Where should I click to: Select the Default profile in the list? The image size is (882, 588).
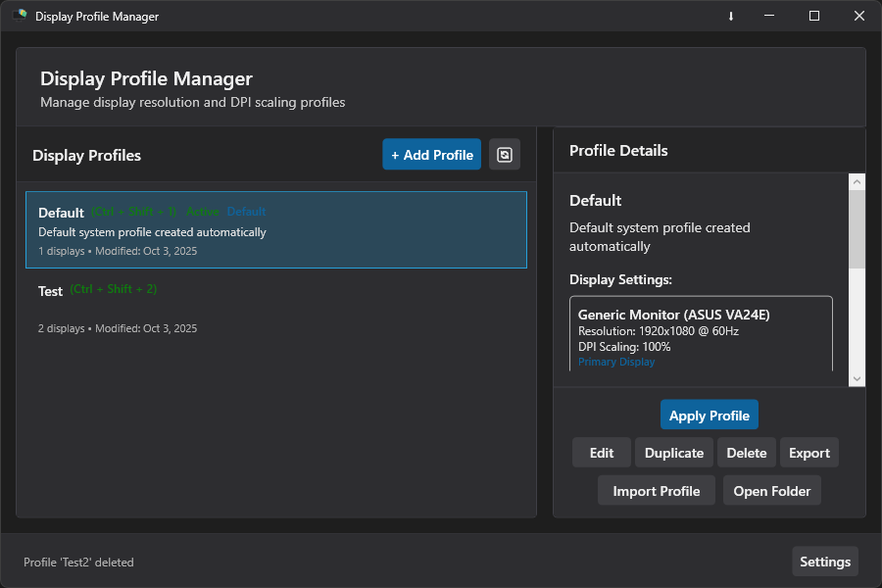coord(276,230)
